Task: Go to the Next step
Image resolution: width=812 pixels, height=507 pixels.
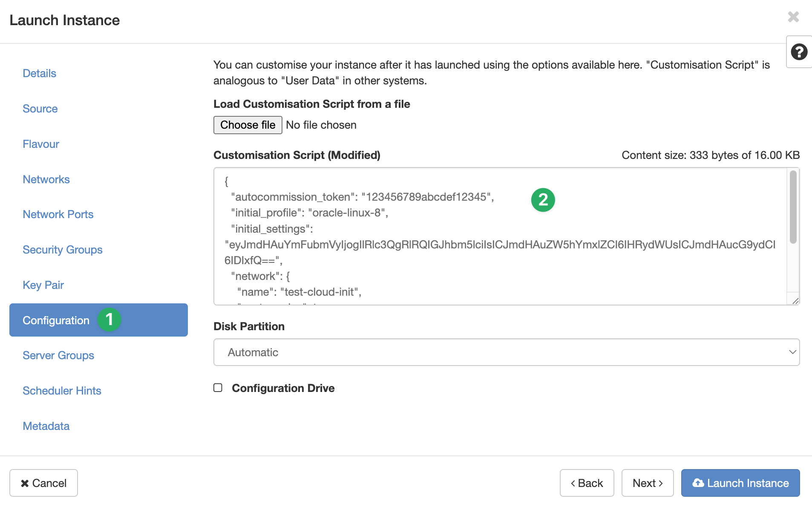Action: click(x=647, y=483)
